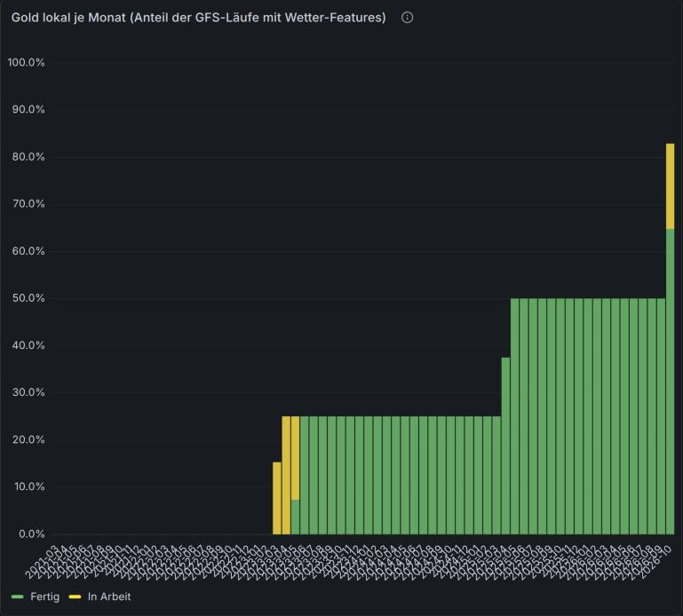Viewport: 683px width, 616px height.
Task: Click the info icon beside panel title
Action: [x=407, y=18]
